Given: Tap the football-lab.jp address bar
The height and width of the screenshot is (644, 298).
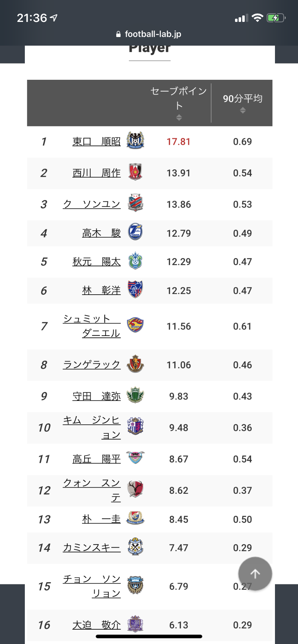Looking at the screenshot, I should [x=149, y=34].
